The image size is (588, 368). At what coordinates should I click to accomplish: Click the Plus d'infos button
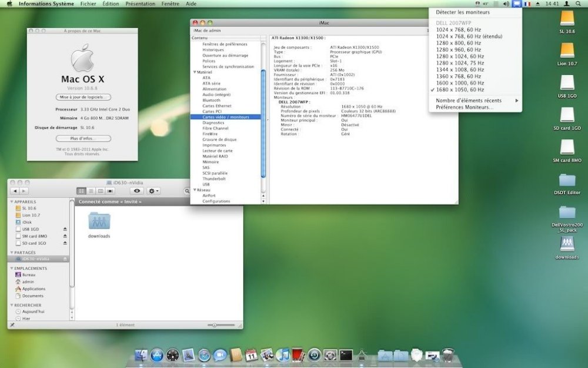(x=83, y=138)
